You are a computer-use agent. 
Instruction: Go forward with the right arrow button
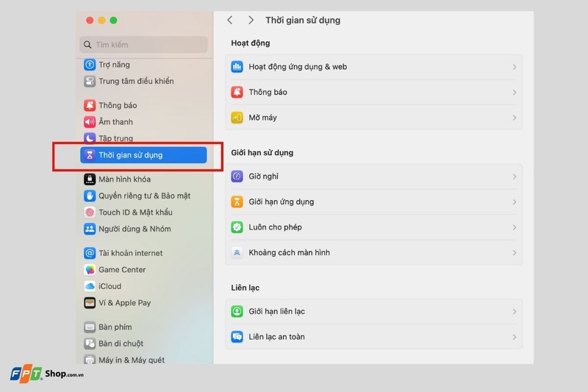(x=251, y=21)
